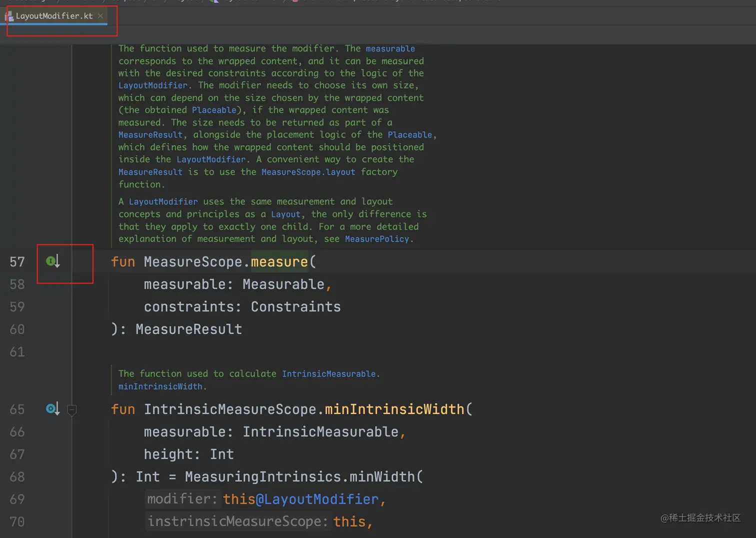Click the 'fun' keyword on line 57
Image resolution: width=756 pixels, height=538 pixels.
123,261
